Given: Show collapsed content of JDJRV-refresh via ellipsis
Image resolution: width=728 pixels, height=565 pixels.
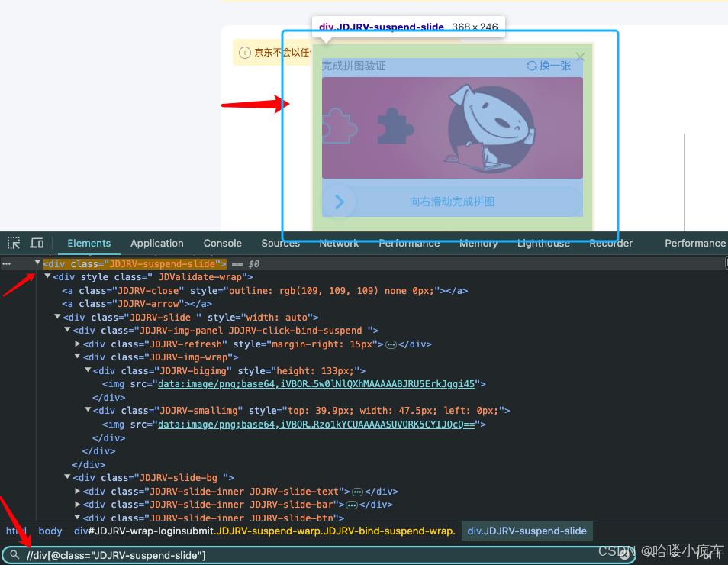Looking at the screenshot, I should point(391,344).
